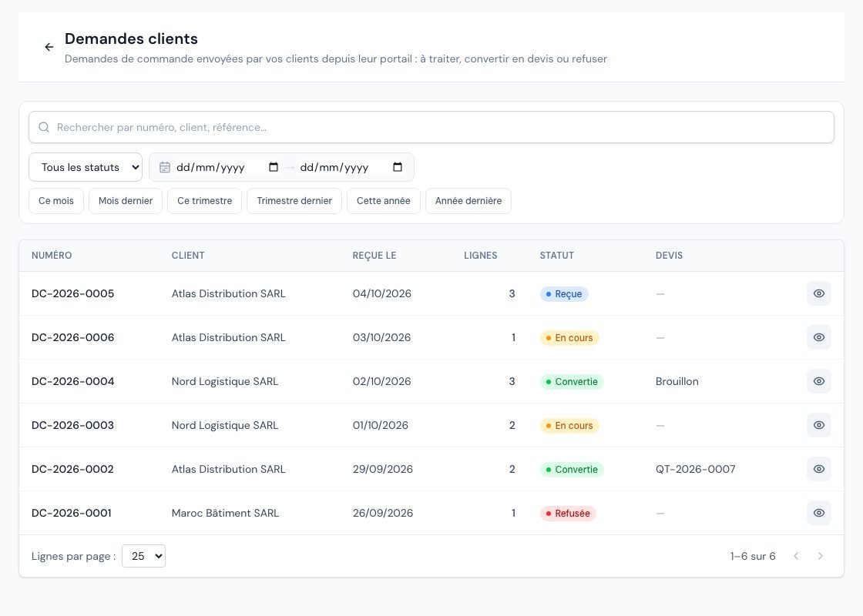Screen dimensions: 863x616
Task: Click the NUMÉRO column header
Action: pyautogui.click(x=52, y=255)
